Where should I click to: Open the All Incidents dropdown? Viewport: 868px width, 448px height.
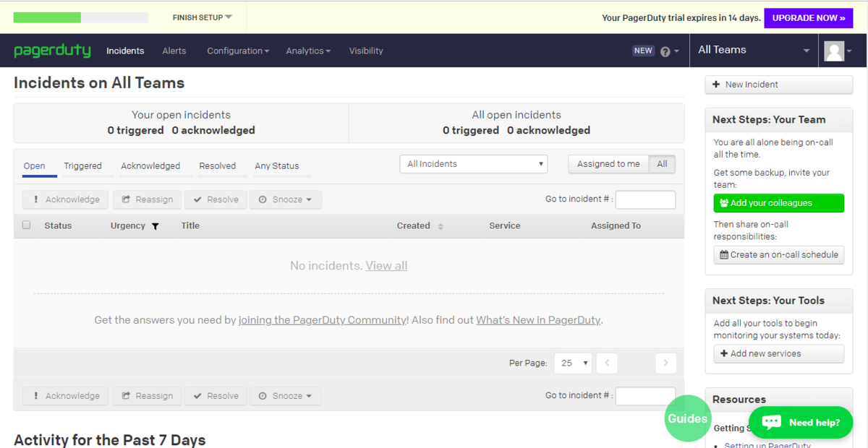[x=474, y=164]
